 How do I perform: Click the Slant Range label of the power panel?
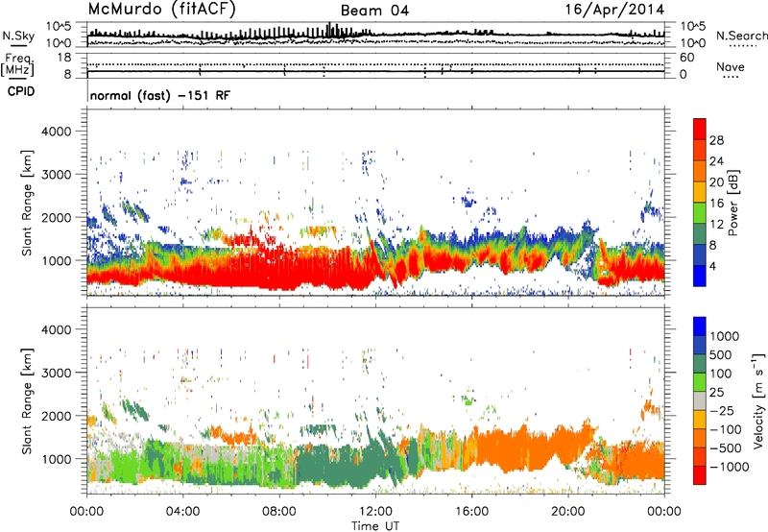pyautogui.click(x=27, y=203)
